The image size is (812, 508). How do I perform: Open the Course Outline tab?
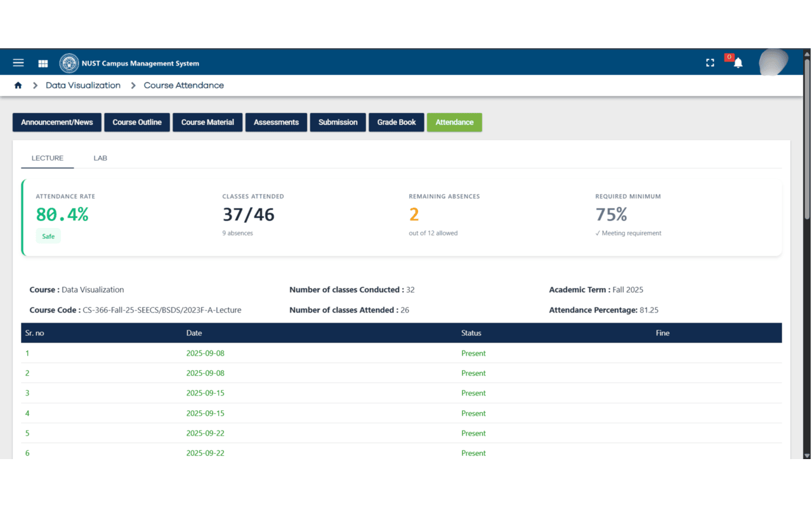point(137,123)
